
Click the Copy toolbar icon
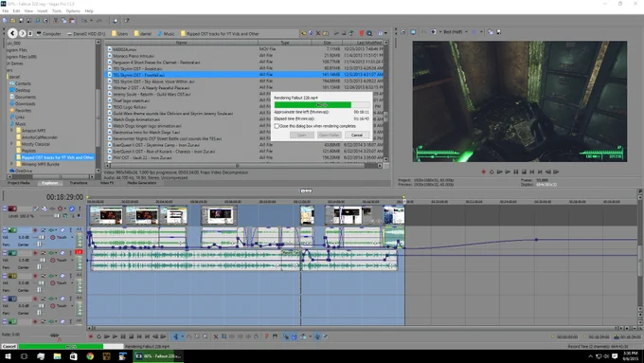click(63, 20)
